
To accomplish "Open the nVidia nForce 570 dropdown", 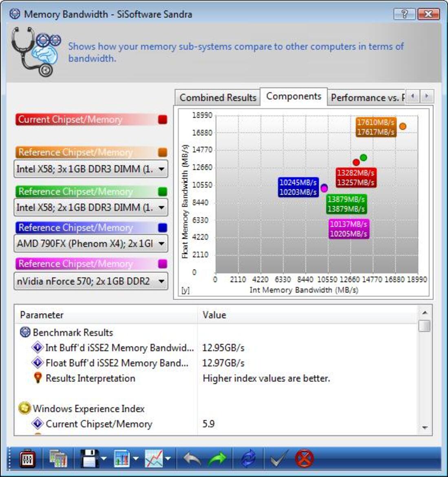I will point(90,281).
